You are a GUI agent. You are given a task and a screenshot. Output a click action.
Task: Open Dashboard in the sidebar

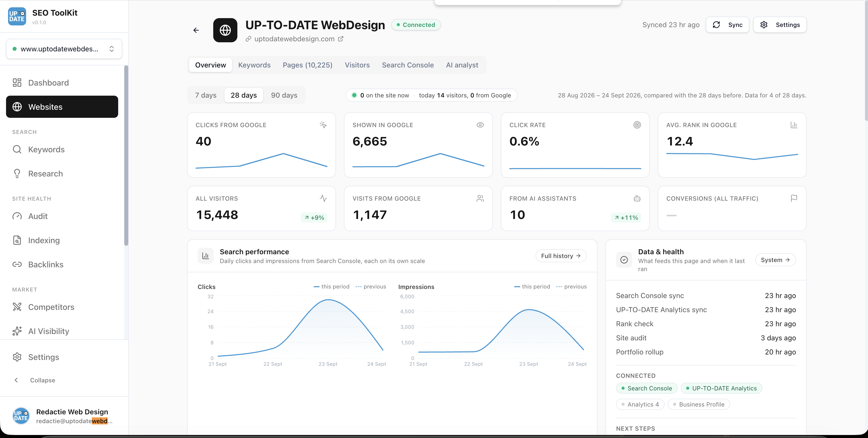coord(62,83)
